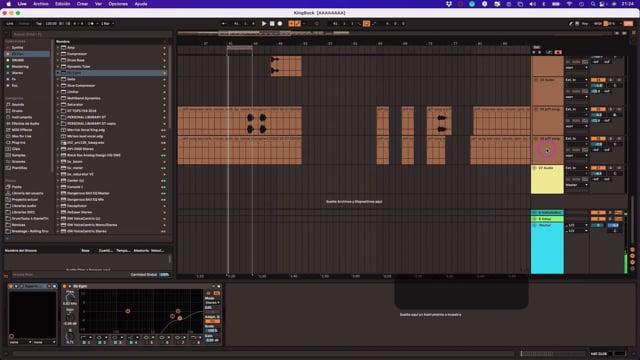Expand the Drum Buss folder
This screenshot has width=640, height=360.
coord(58,60)
